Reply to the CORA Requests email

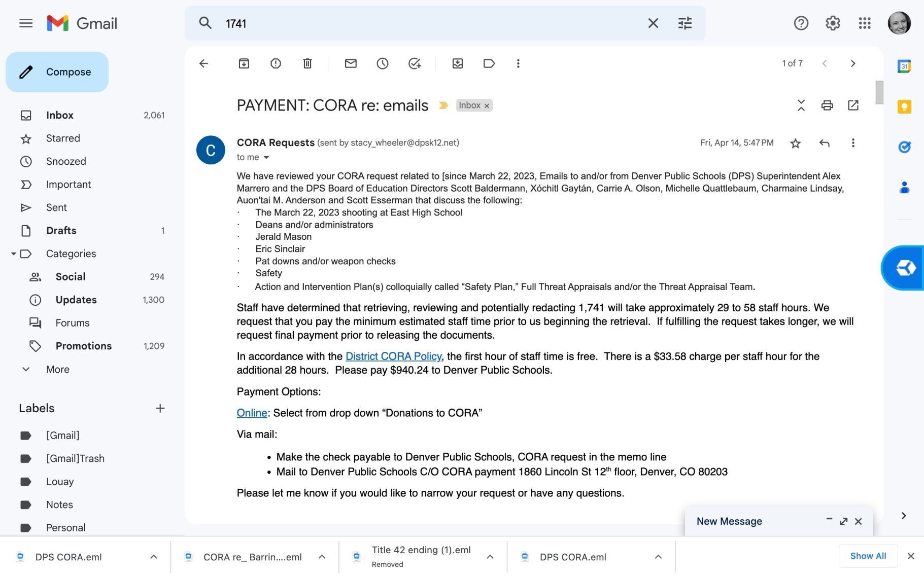point(825,143)
